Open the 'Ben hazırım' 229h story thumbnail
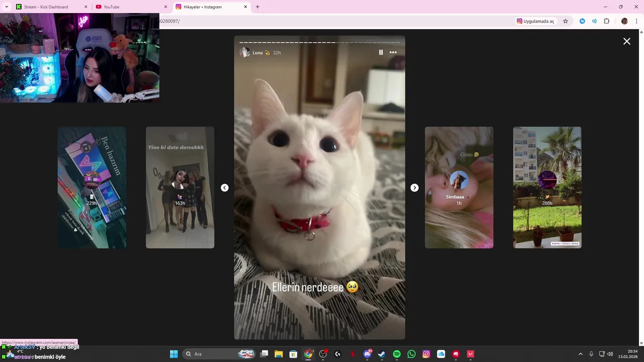644x362 pixels. (x=92, y=188)
